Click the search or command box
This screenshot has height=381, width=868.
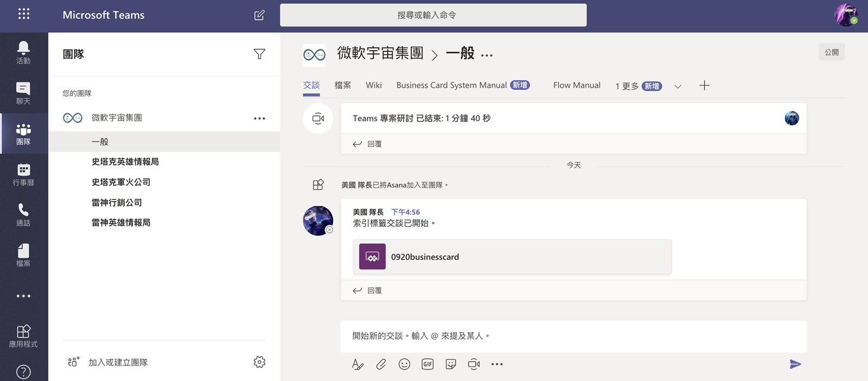pyautogui.click(x=433, y=15)
